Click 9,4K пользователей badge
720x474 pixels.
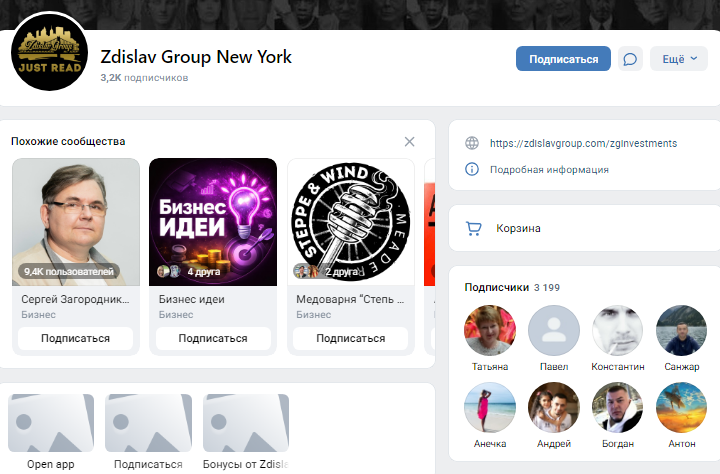click(x=69, y=271)
